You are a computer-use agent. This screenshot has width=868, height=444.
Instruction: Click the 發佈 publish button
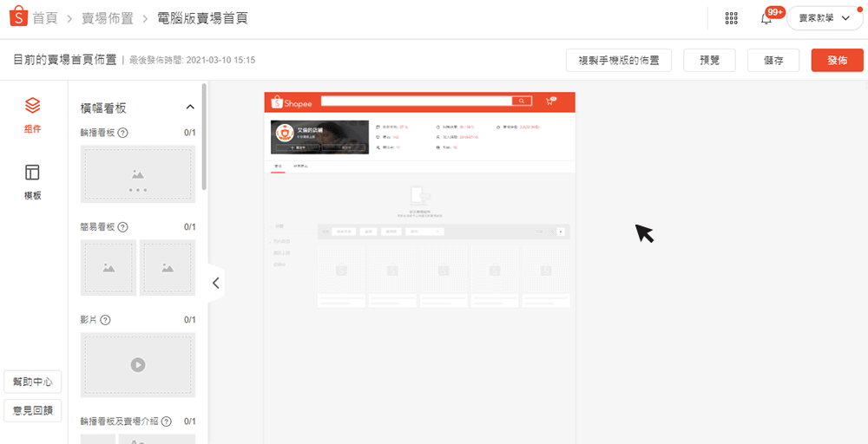point(837,60)
